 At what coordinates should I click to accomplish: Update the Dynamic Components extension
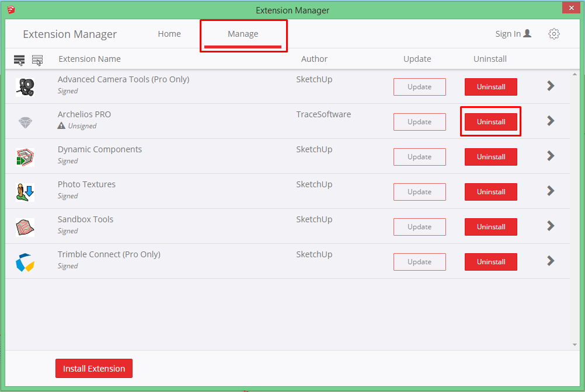tap(419, 157)
